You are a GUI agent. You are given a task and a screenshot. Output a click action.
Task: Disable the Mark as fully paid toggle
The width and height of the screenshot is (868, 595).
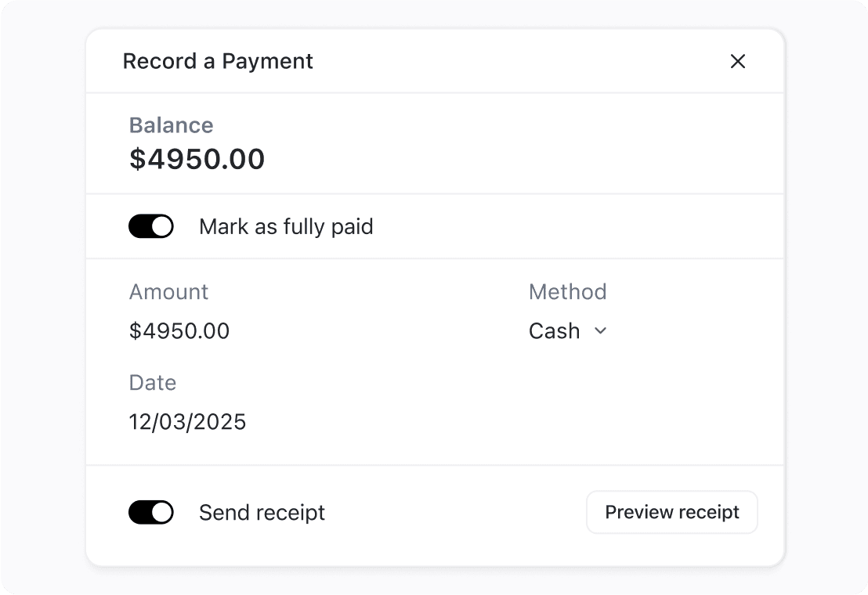coord(151,226)
